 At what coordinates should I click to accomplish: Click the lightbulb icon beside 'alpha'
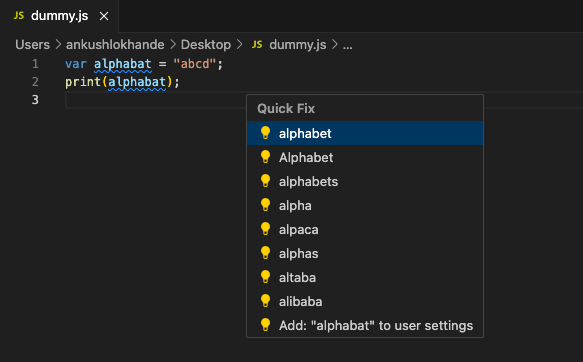point(265,205)
